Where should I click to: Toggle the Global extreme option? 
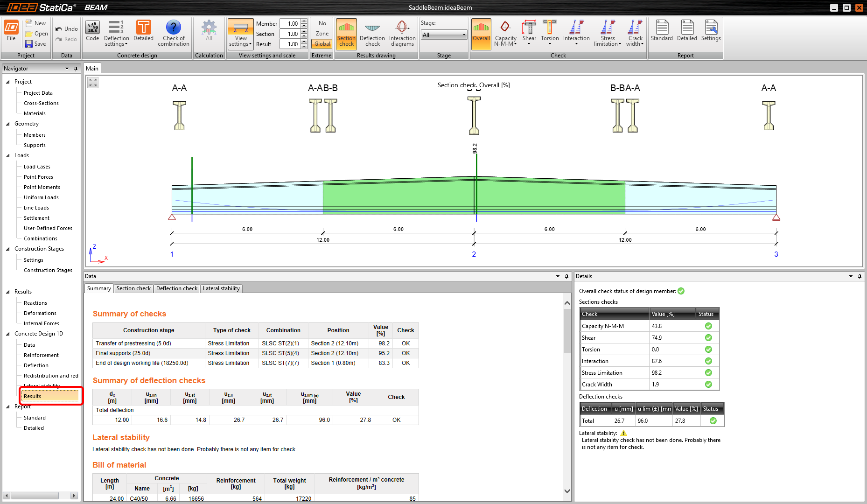[x=322, y=44]
